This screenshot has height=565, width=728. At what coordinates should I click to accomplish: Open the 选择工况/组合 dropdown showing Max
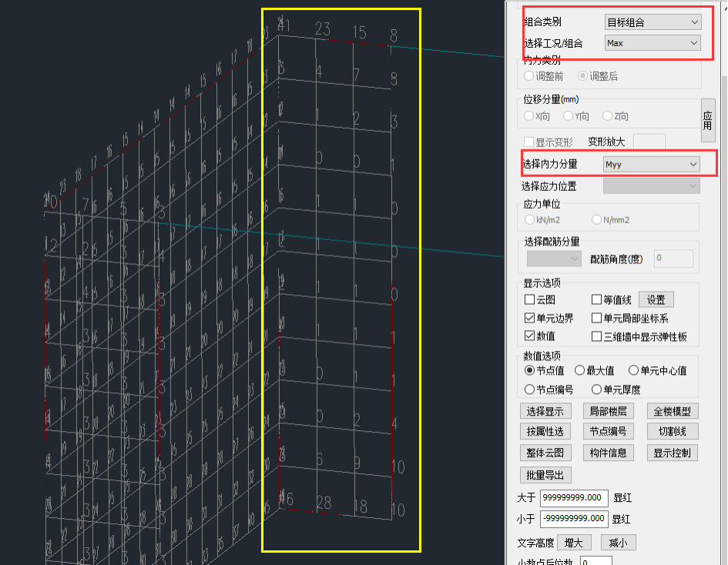tap(653, 43)
